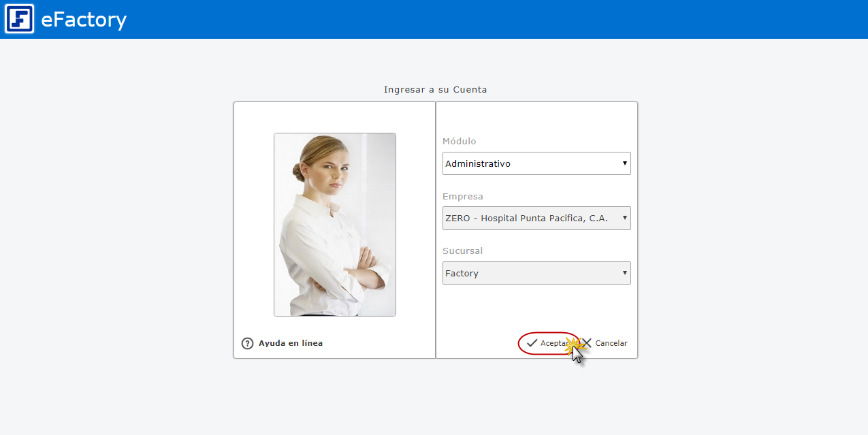Click the Empresa dropdown arrow
This screenshot has width=868, height=435.
pyautogui.click(x=624, y=219)
